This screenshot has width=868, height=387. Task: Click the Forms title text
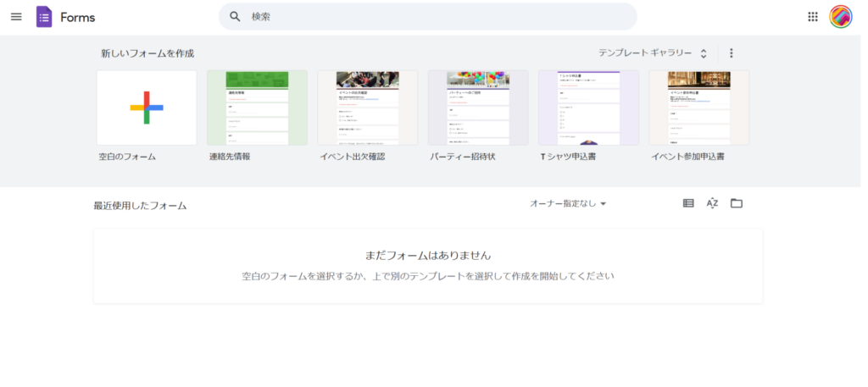tap(78, 18)
